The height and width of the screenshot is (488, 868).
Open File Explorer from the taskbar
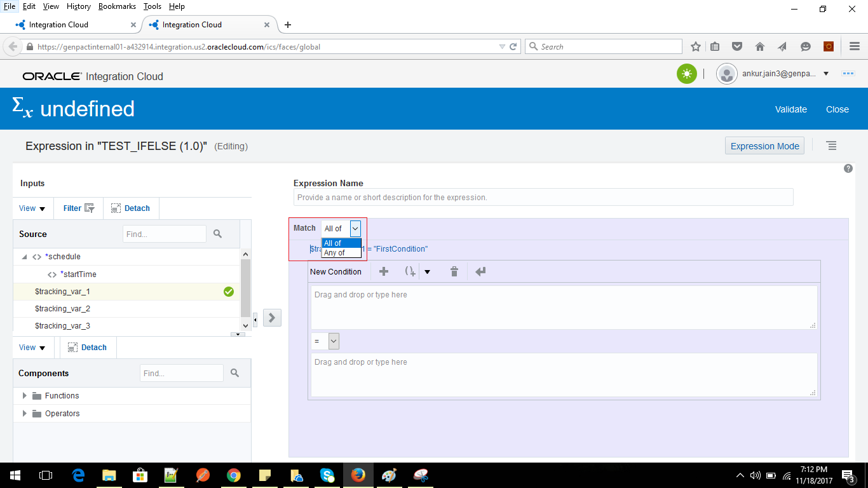tap(109, 475)
